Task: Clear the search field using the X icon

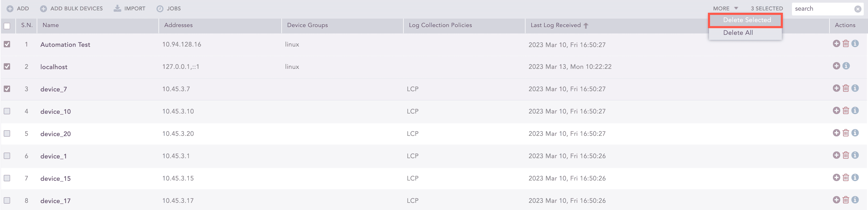Action: click(x=858, y=9)
